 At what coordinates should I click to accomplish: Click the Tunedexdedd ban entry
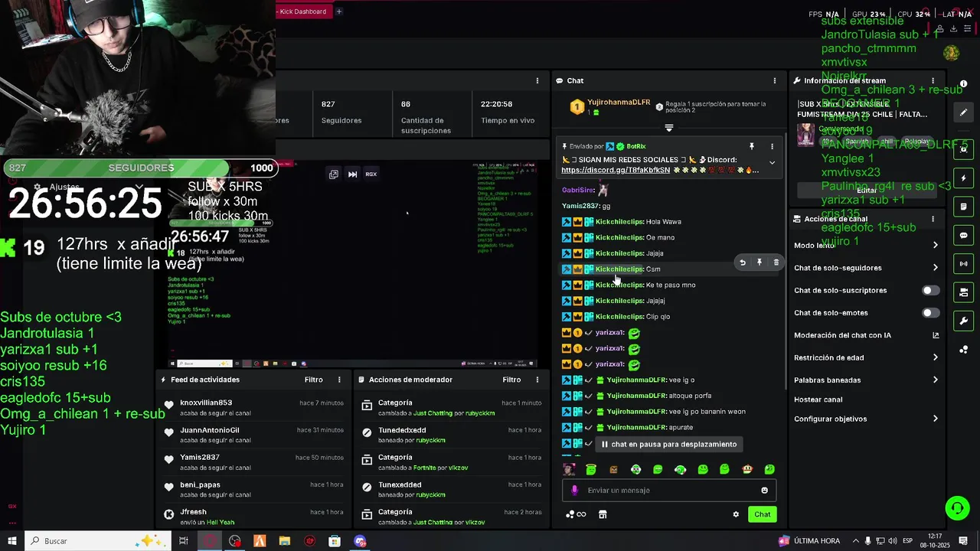pyautogui.click(x=452, y=435)
